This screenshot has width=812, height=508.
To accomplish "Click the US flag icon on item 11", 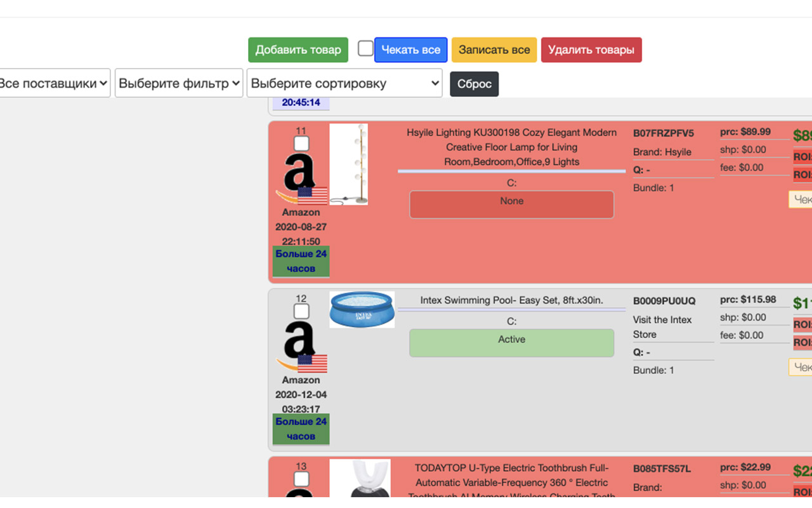I will 313,195.
